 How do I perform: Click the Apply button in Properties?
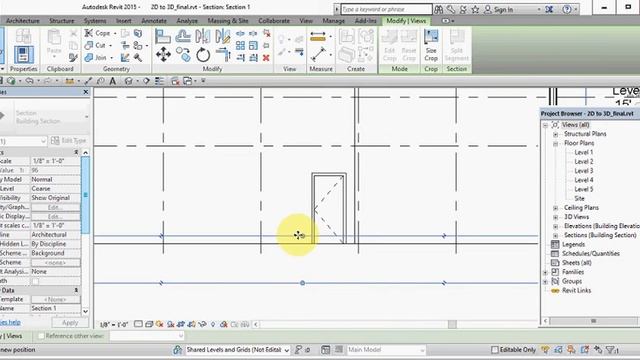click(x=70, y=322)
